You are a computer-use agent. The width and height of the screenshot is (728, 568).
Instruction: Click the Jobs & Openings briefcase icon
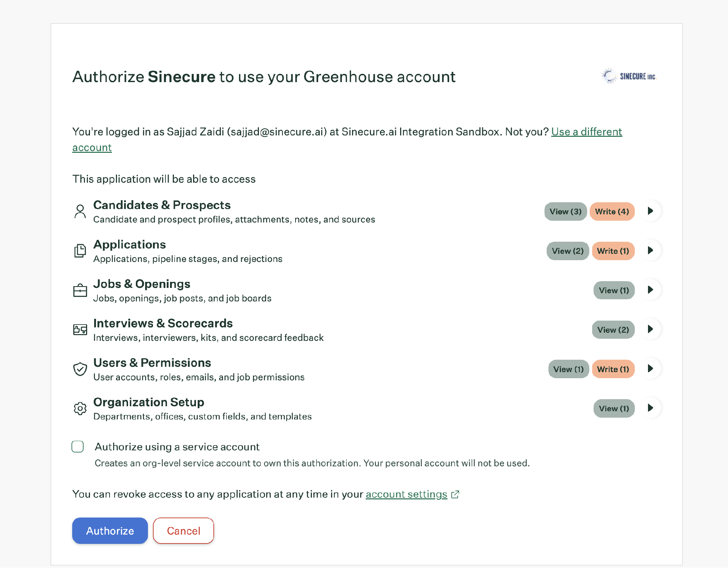[x=80, y=290]
